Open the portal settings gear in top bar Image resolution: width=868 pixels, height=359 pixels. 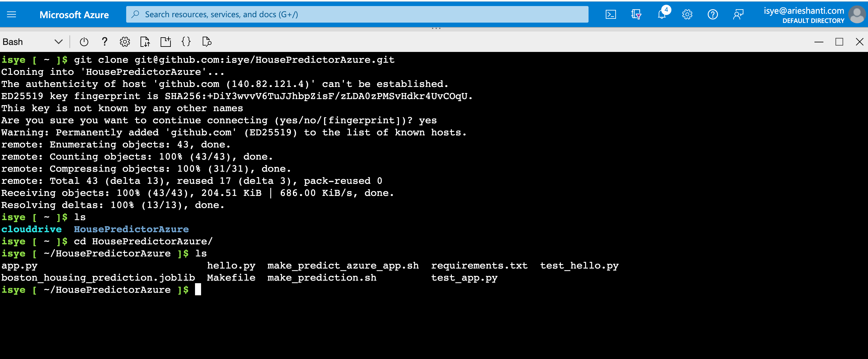pyautogui.click(x=687, y=14)
